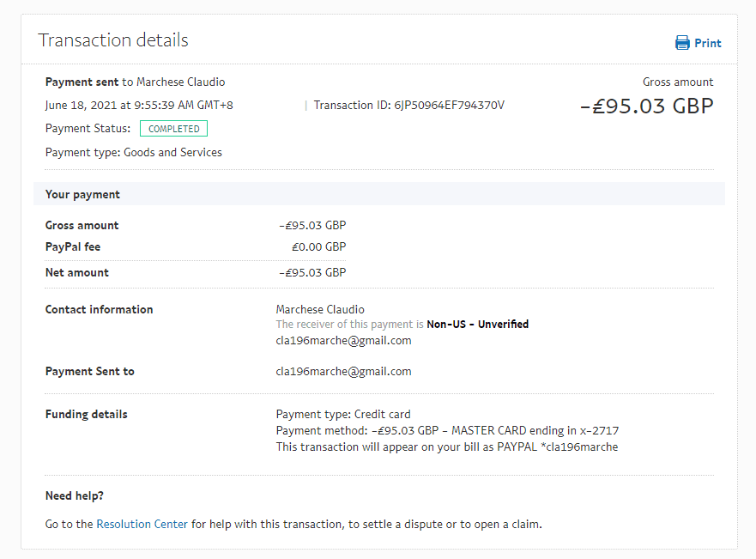The image size is (756, 559).
Task: Click the Payment type: Credit card line
Action: pos(343,414)
